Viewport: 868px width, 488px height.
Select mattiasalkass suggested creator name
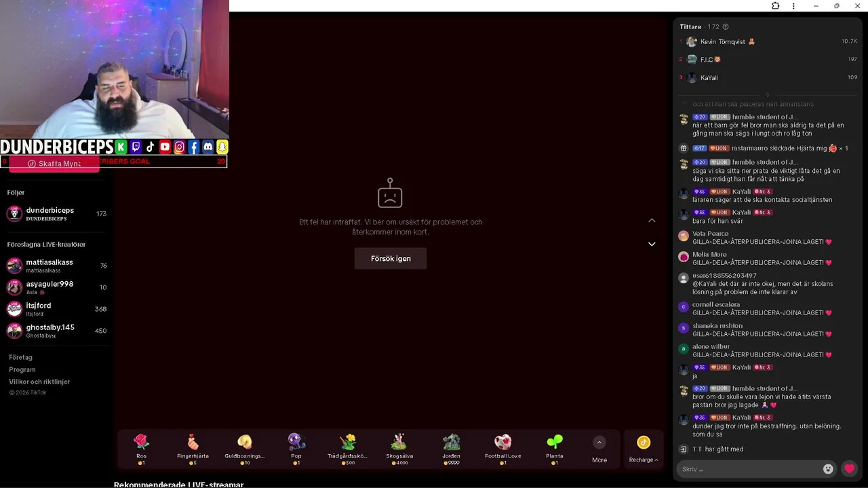click(x=50, y=262)
